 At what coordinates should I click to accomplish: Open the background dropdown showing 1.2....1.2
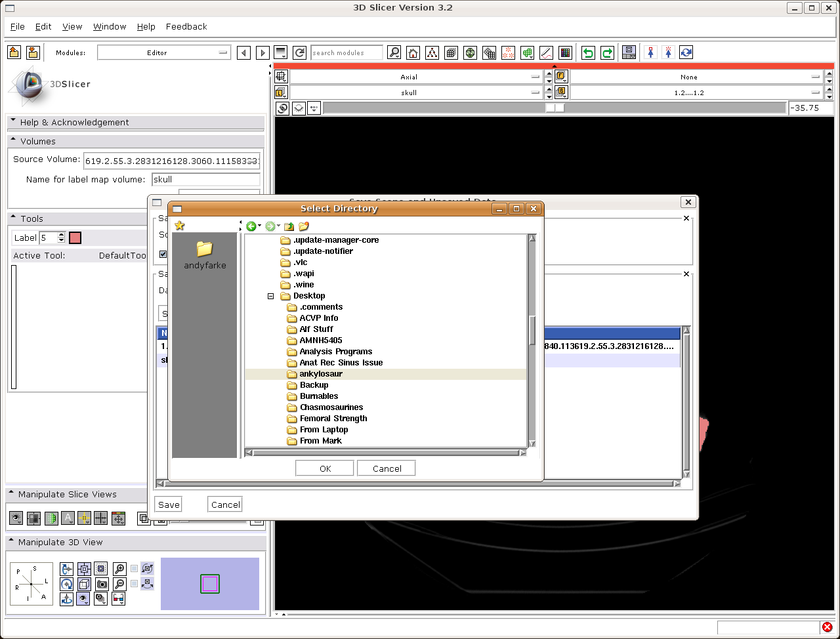(696, 93)
